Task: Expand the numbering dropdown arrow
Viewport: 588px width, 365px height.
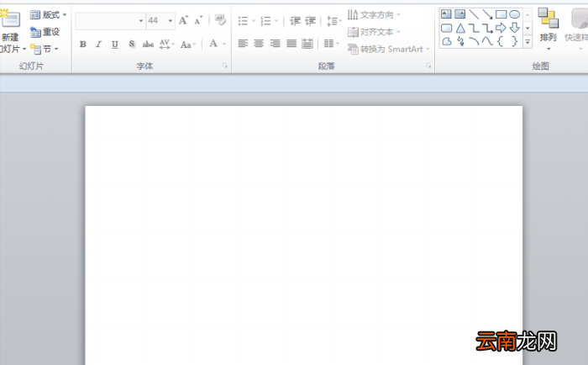Action: [276, 21]
